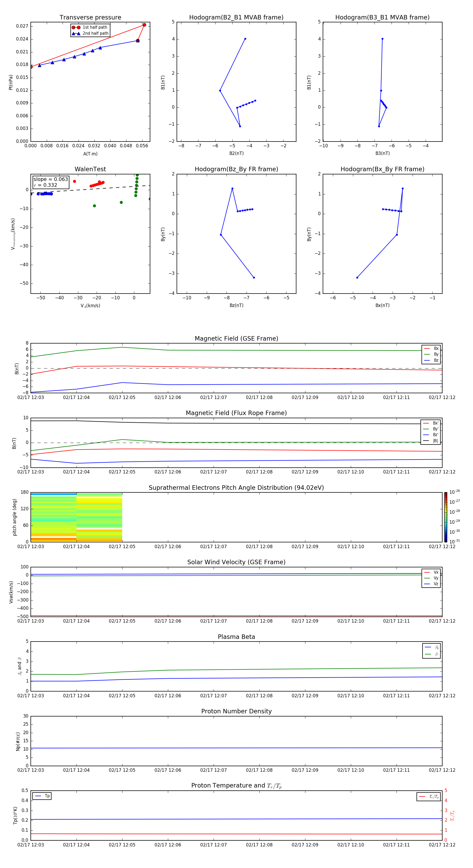
Task: Click the 'pitch angle (deg)' axis label
Action: pyautogui.click(x=14, y=517)
